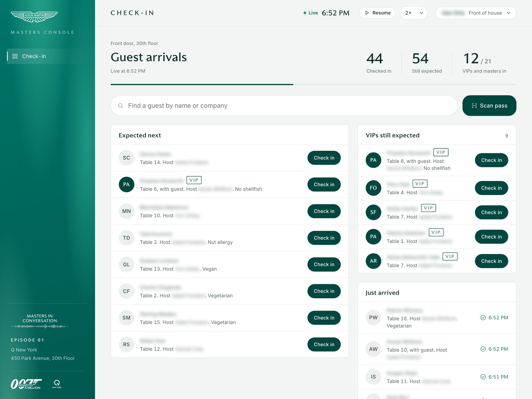This screenshot has width=532, height=399.
Task: Click the play icon on Resume button
Action: point(367,13)
